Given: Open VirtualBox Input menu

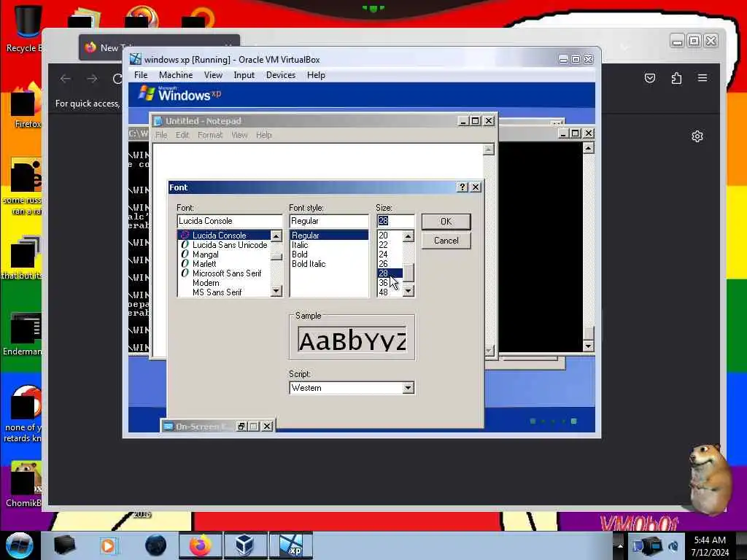Looking at the screenshot, I should (x=244, y=75).
